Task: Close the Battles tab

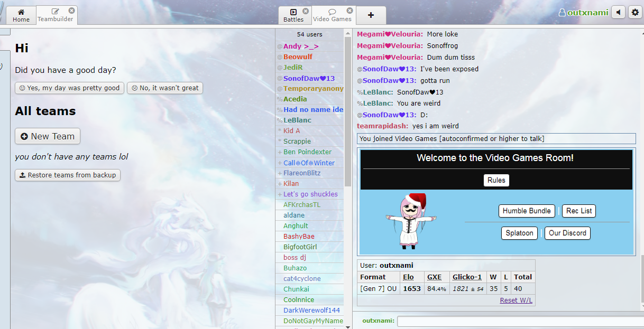Action: pos(306,11)
